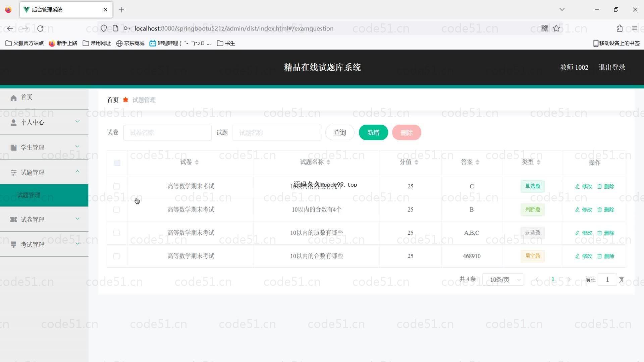Click the 考试管理 sidebar icon

[x=13, y=245]
